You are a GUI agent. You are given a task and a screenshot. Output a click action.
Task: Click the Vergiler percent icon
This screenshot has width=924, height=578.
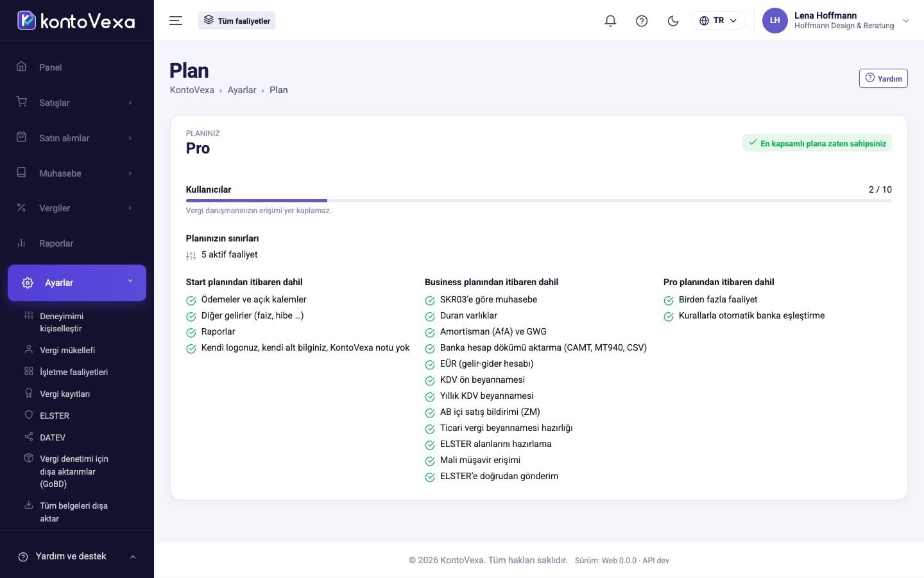[x=21, y=207]
